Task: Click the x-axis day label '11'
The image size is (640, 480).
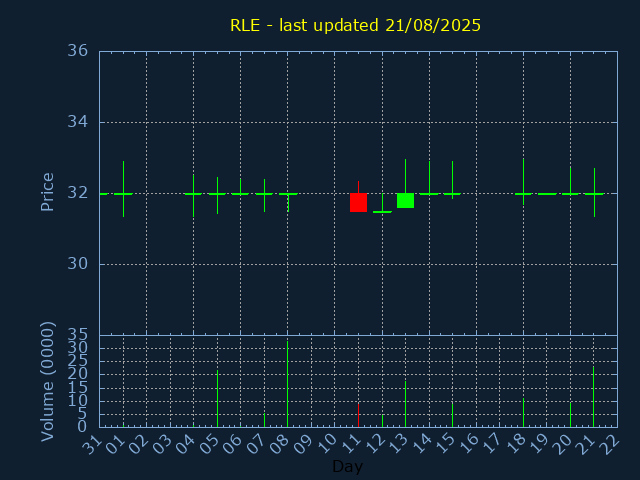Action: (351, 443)
